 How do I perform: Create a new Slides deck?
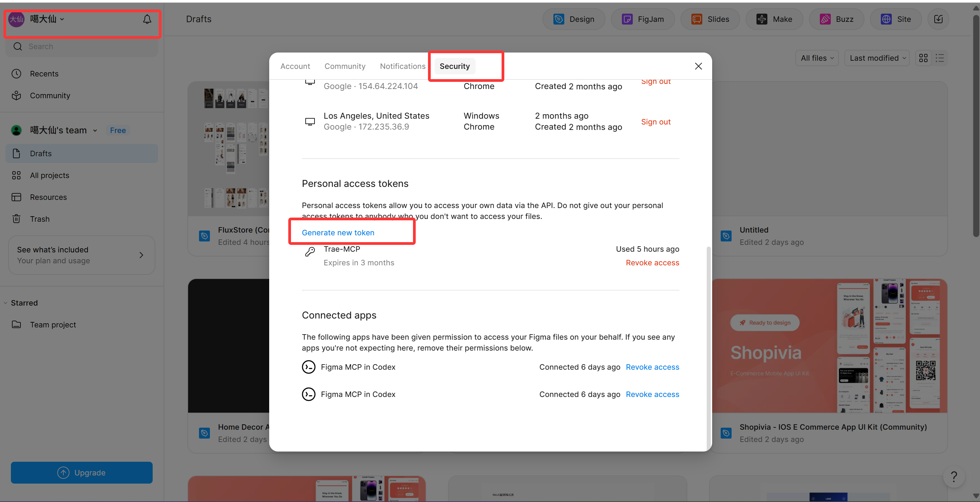(710, 19)
